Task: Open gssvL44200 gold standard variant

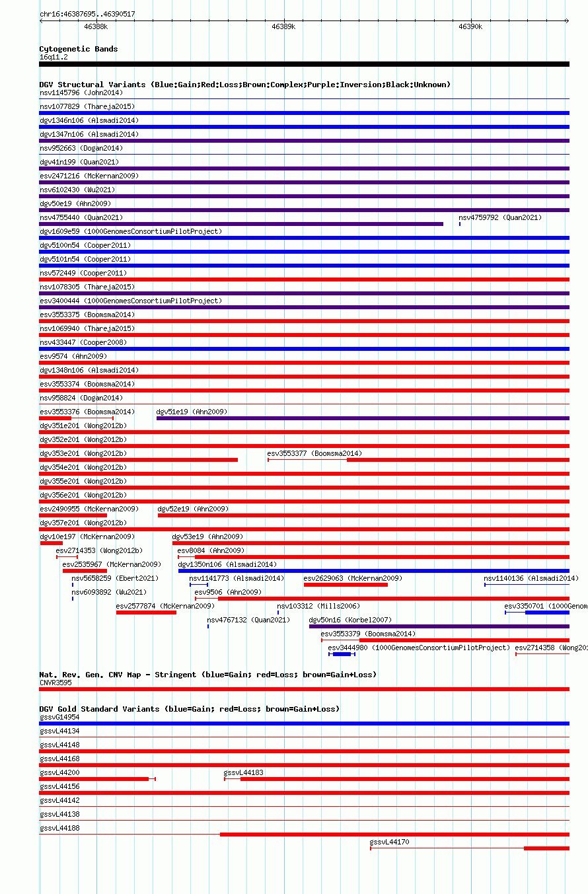Action: [59, 772]
